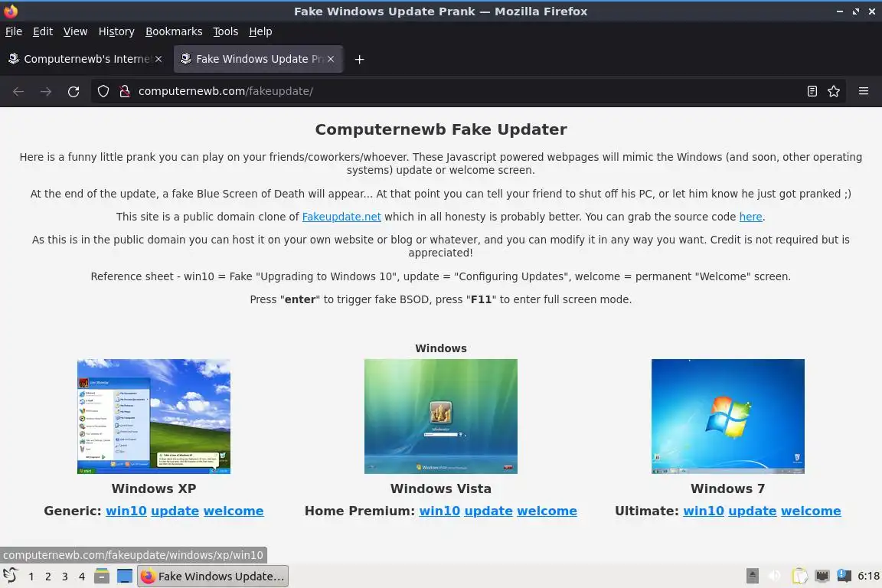Click the Firefox logo in title bar

click(x=11, y=11)
